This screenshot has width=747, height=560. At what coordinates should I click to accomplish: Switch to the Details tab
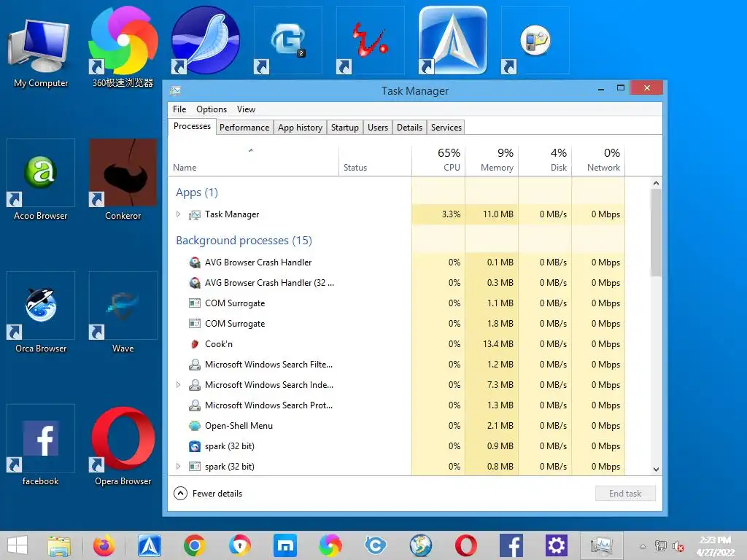(410, 127)
